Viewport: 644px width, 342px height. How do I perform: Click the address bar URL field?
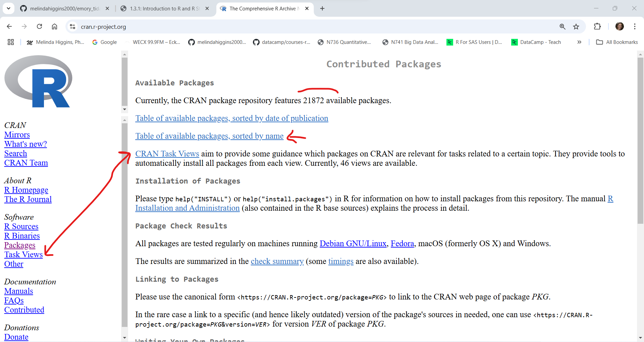(302, 27)
